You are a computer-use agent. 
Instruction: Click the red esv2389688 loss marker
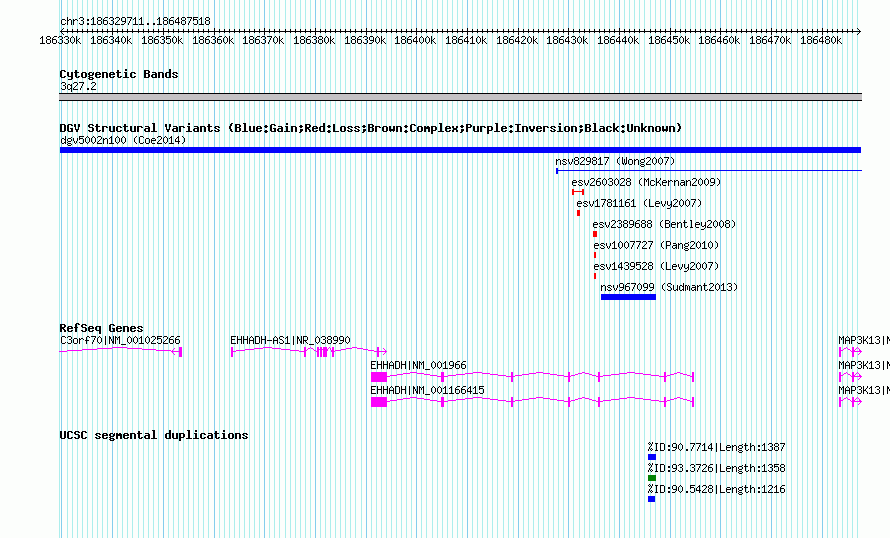[x=595, y=234]
